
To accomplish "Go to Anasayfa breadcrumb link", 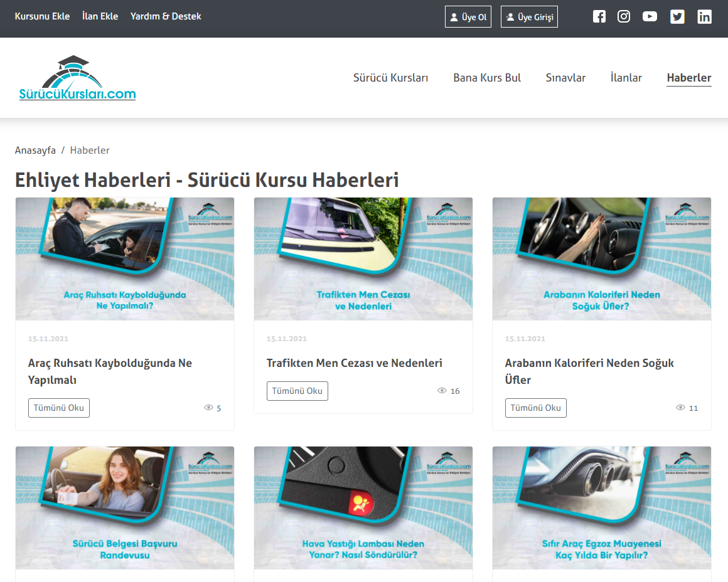I will click(x=35, y=151).
